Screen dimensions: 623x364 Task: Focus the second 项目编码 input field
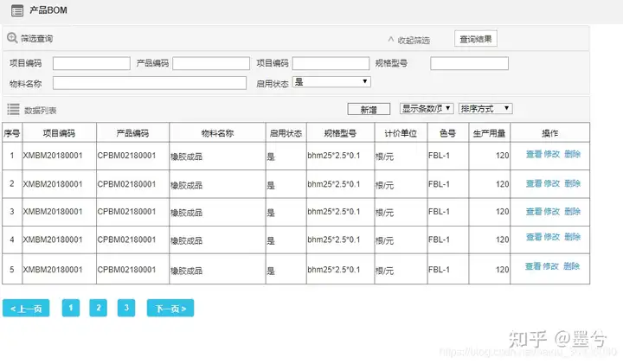tap(331, 63)
